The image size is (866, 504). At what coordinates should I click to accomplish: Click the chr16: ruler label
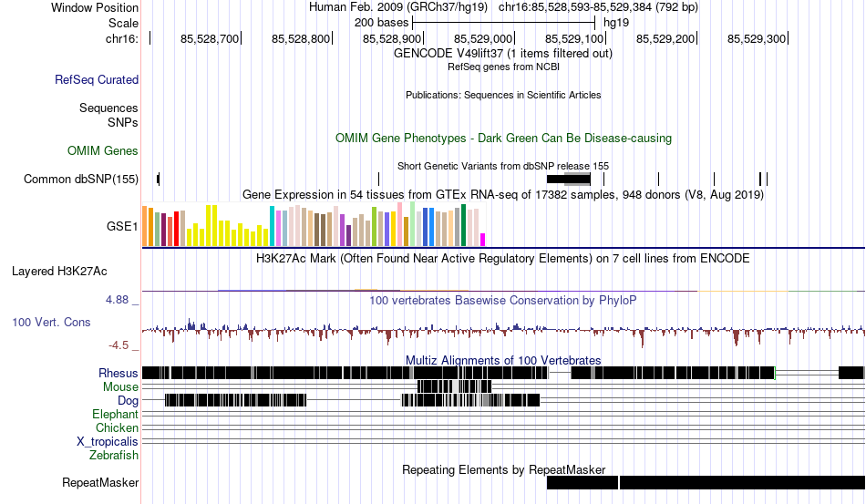(x=121, y=38)
